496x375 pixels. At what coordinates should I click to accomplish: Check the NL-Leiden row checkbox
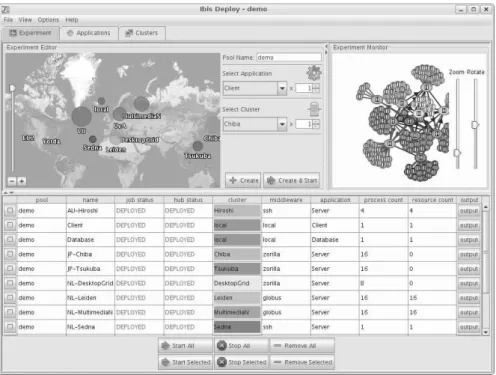point(10,297)
